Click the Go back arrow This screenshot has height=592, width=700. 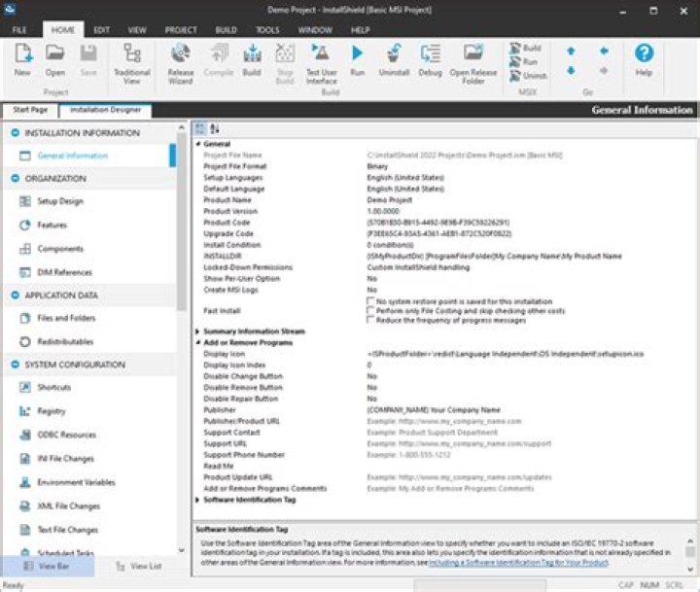[604, 51]
